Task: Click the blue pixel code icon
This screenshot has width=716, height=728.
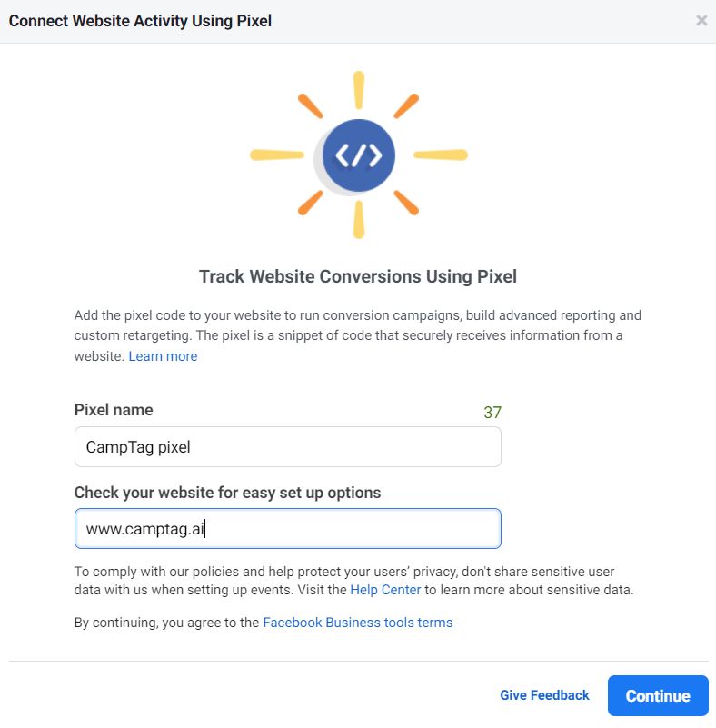Action: pos(359,155)
